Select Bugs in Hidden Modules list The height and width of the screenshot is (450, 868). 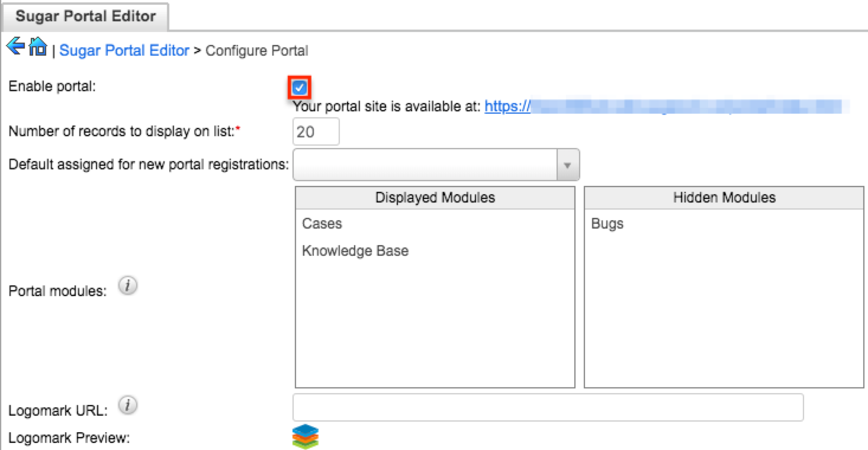pyautogui.click(x=607, y=224)
